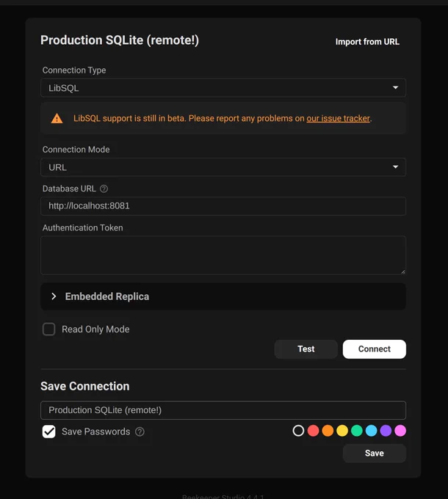Click into the Authentication Token text area

click(223, 255)
